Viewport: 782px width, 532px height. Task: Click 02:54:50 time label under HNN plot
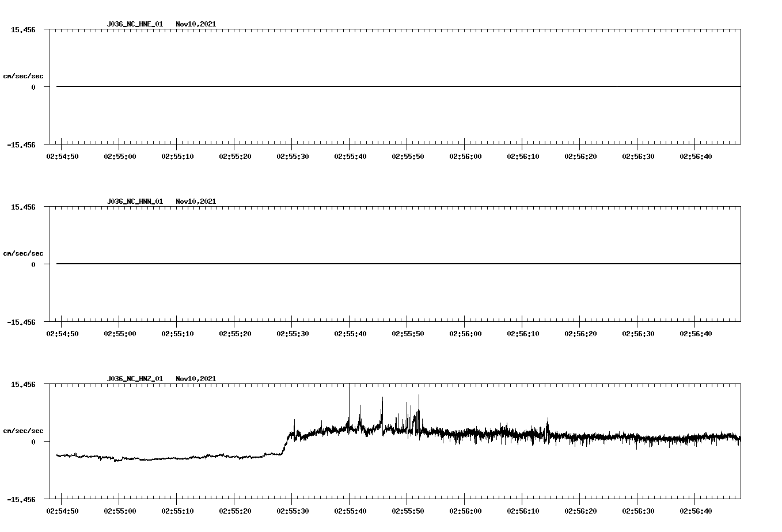click(x=62, y=334)
